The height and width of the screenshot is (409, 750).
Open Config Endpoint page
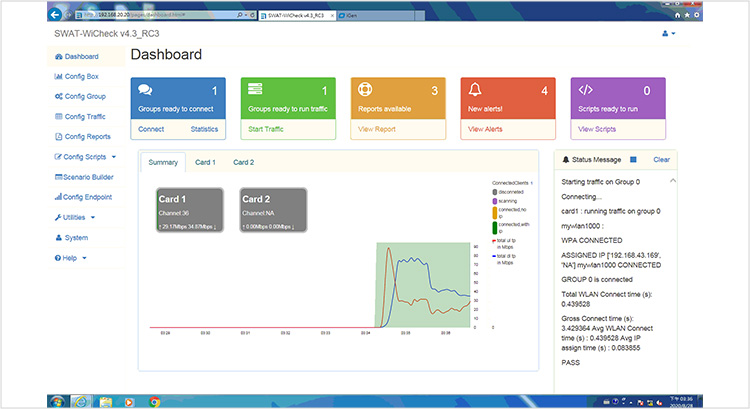pos(87,197)
